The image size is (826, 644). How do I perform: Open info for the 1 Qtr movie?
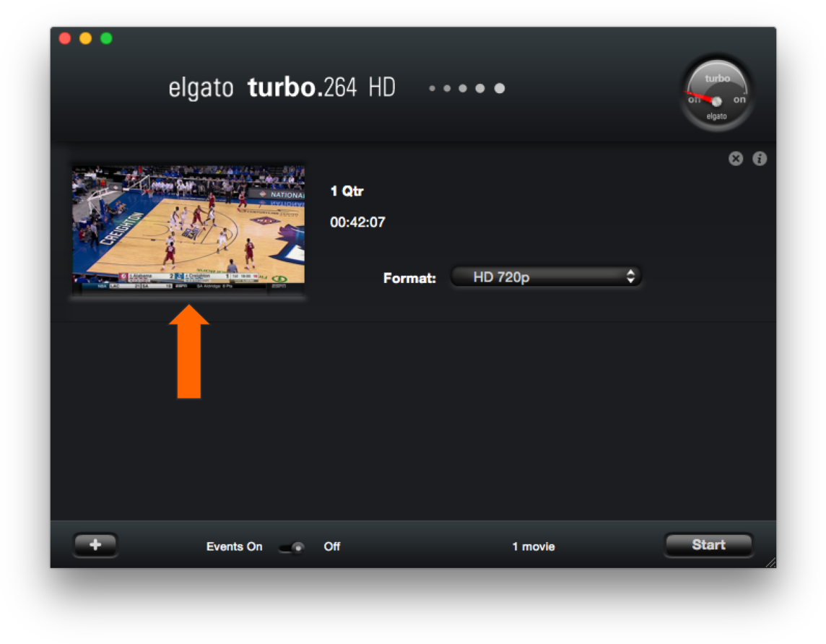point(760,159)
